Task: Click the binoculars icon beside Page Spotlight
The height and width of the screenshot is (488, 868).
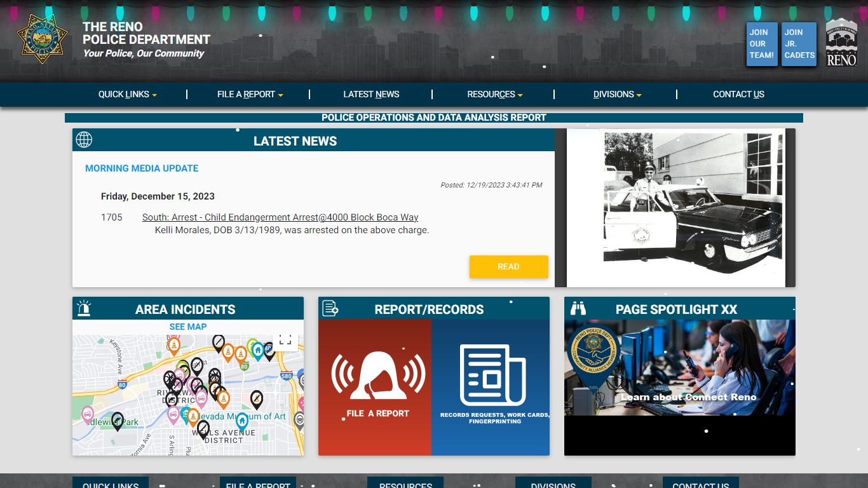Action: tap(578, 309)
